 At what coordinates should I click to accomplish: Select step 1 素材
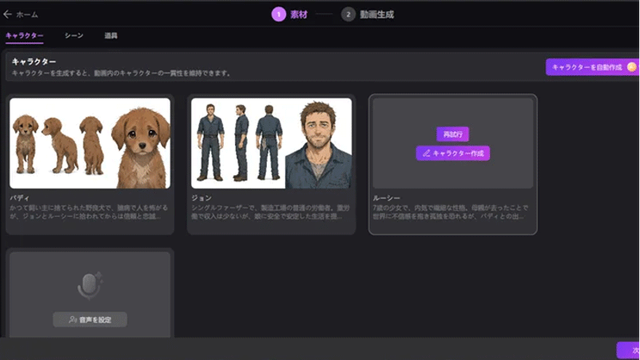290,15
